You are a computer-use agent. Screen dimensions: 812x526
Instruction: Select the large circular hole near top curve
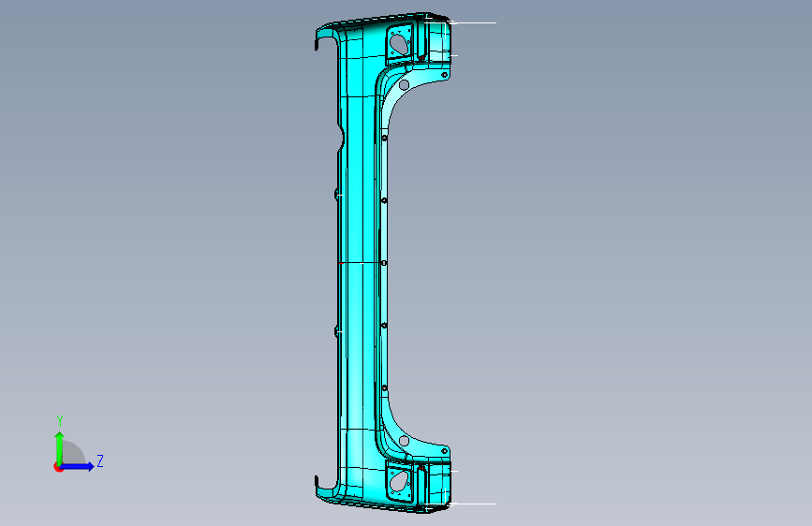pyautogui.click(x=404, y=84)
